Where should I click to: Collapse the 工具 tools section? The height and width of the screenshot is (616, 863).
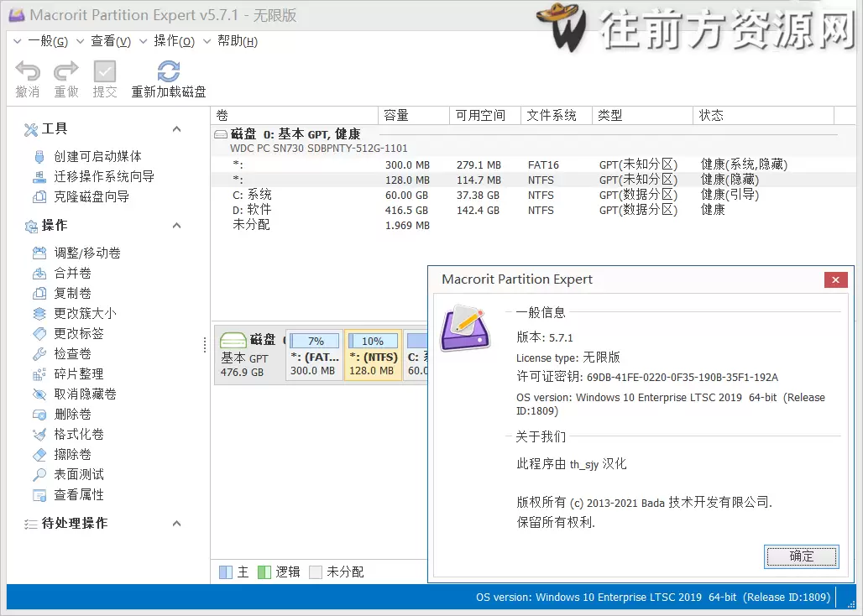(176, 129)
